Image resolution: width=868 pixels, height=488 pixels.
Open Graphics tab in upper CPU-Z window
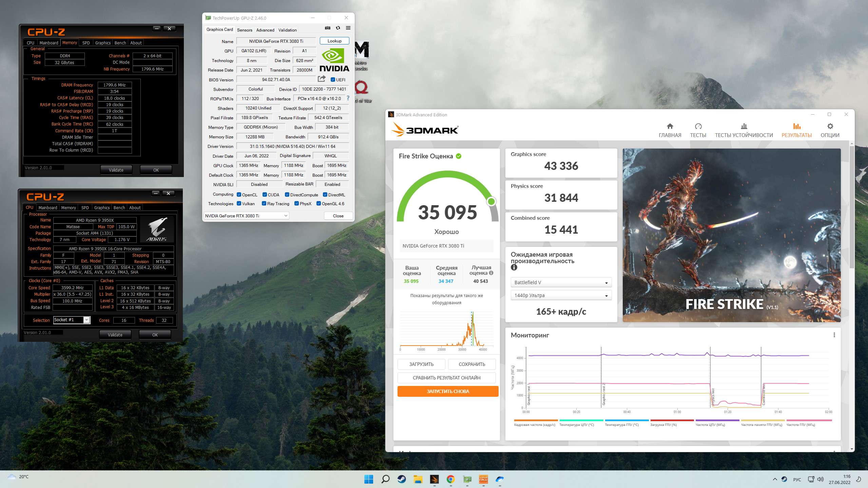(x=103, y=43)
